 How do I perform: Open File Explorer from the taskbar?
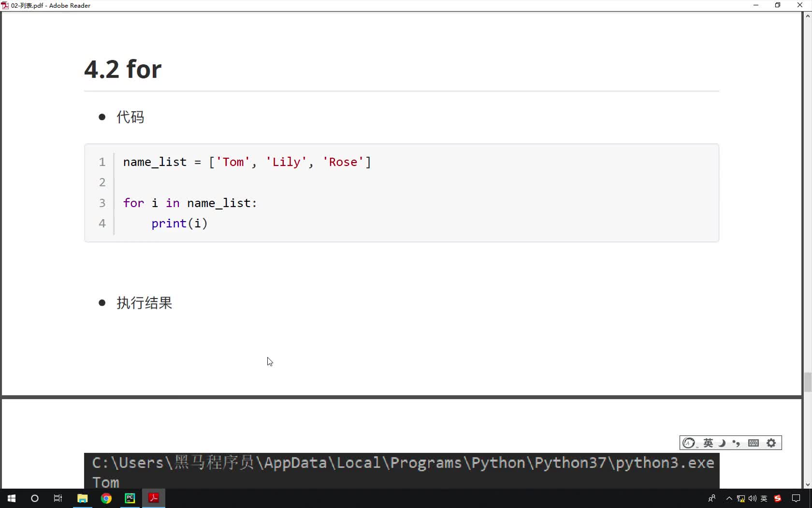pos(83,498)
